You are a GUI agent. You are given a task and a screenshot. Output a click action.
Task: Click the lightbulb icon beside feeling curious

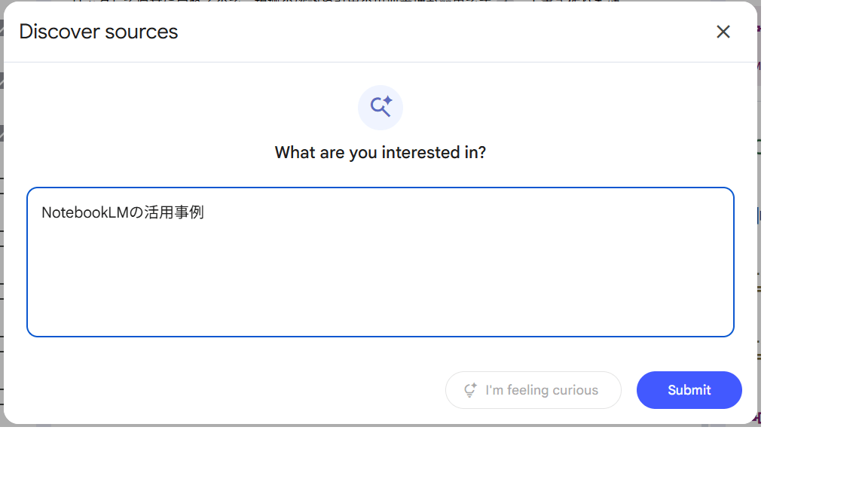click(x=470, y=390)
